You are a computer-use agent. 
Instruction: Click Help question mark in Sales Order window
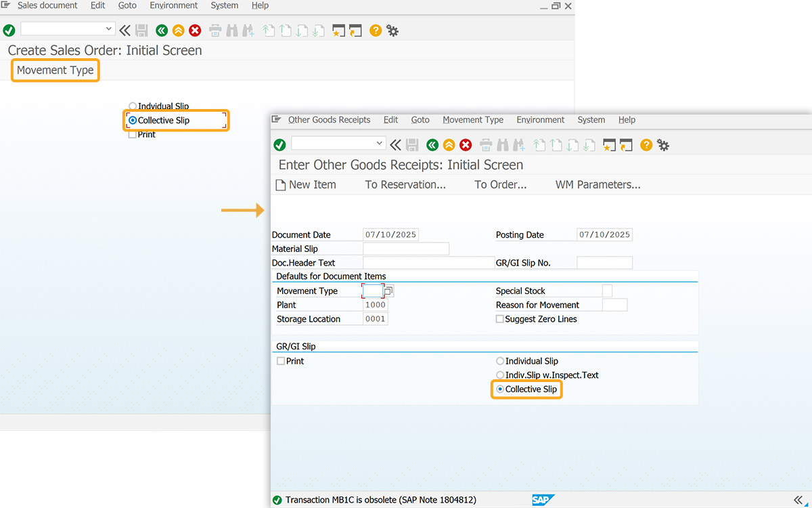click(376, 30)
